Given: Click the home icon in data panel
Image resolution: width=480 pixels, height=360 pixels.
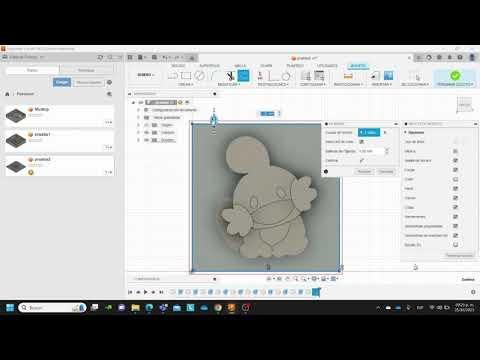Looking at the screenshot, I should coord(7,94).
